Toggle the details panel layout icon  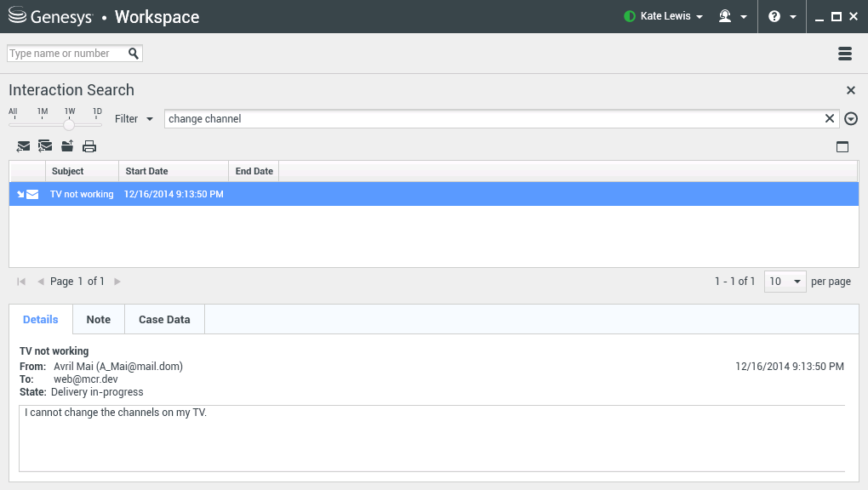coord(842,146)
